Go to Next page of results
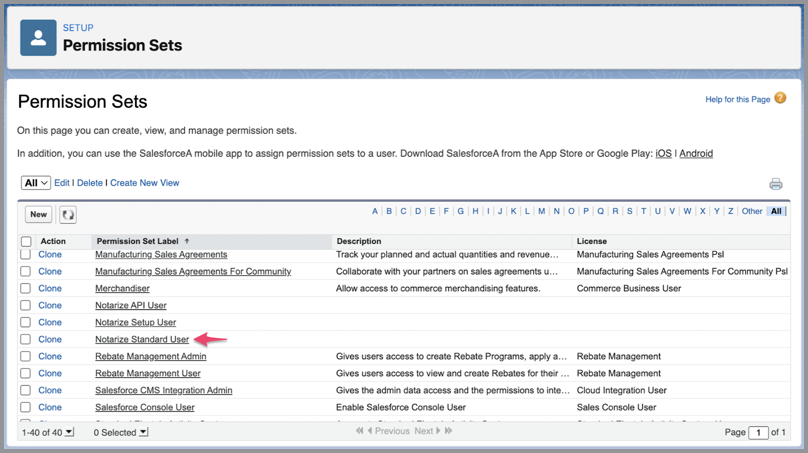 [x=424, y=431]
